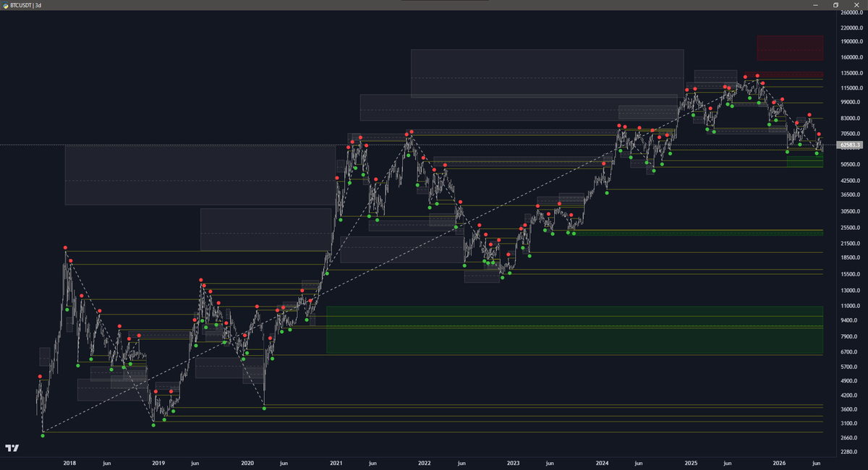
Task: Click the 2020 label on time axis
Action: pos(247,463)
